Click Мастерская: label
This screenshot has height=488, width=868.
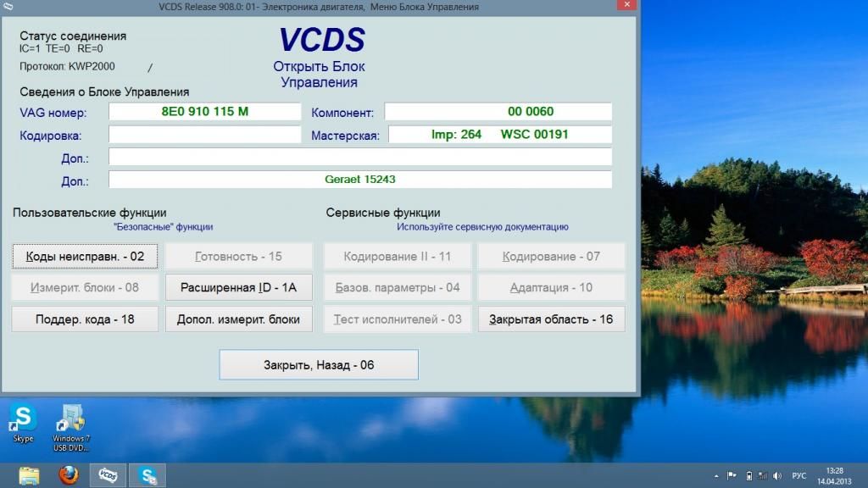tap(346, 136)
